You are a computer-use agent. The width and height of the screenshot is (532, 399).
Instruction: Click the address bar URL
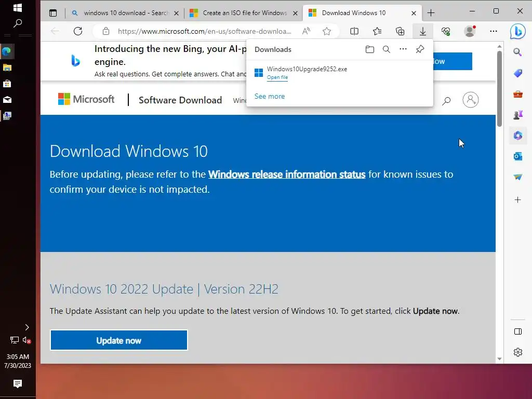pyautogui.click(x=205, y=31)
